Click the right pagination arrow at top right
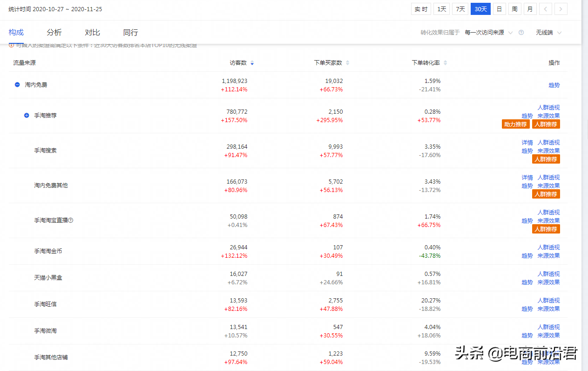Viewport: 588px width, 371px height. pos(561,8)
